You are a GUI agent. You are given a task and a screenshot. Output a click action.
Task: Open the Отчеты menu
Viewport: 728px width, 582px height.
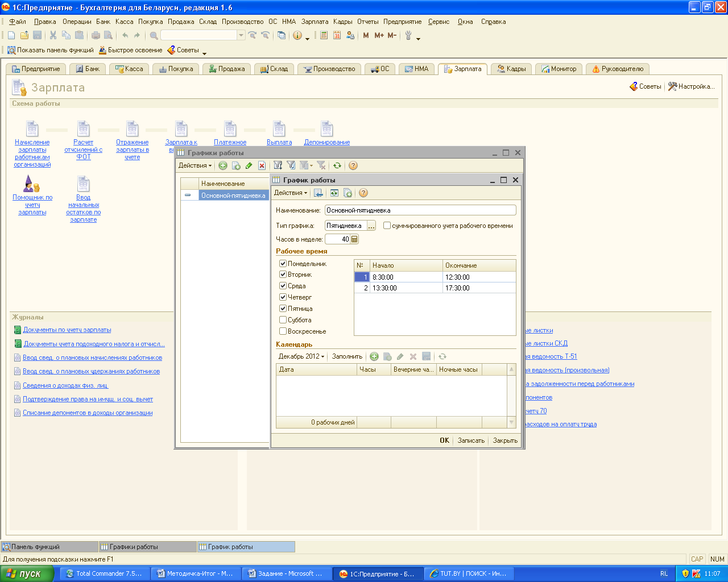coord(368,22)
